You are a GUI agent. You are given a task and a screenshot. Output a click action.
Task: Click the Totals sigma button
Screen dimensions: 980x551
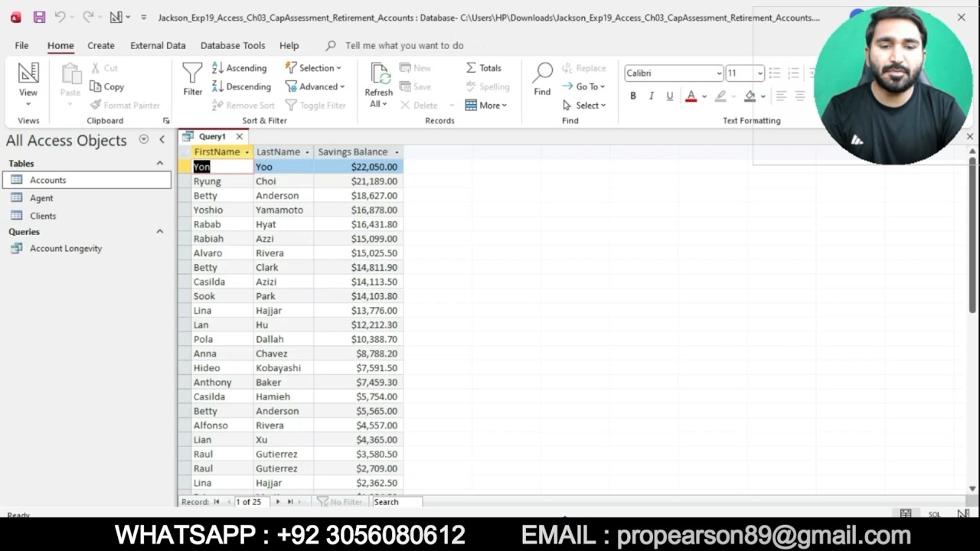click(x=484, y=68)
